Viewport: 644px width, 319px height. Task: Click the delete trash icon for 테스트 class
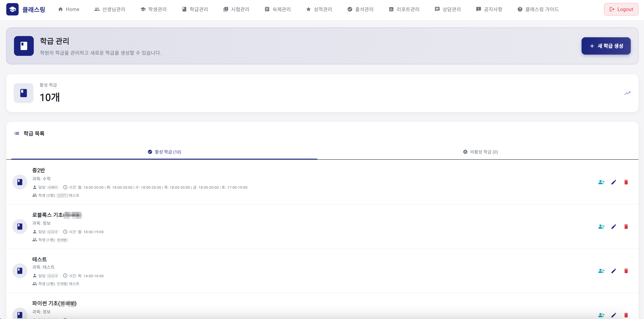[626, 271]
